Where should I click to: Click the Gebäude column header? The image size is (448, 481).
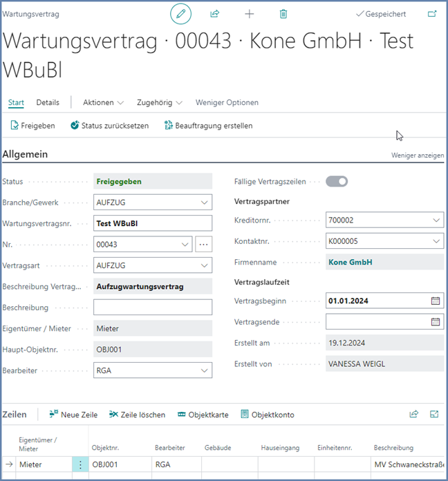pyautogui.click(x=218, y=448)
